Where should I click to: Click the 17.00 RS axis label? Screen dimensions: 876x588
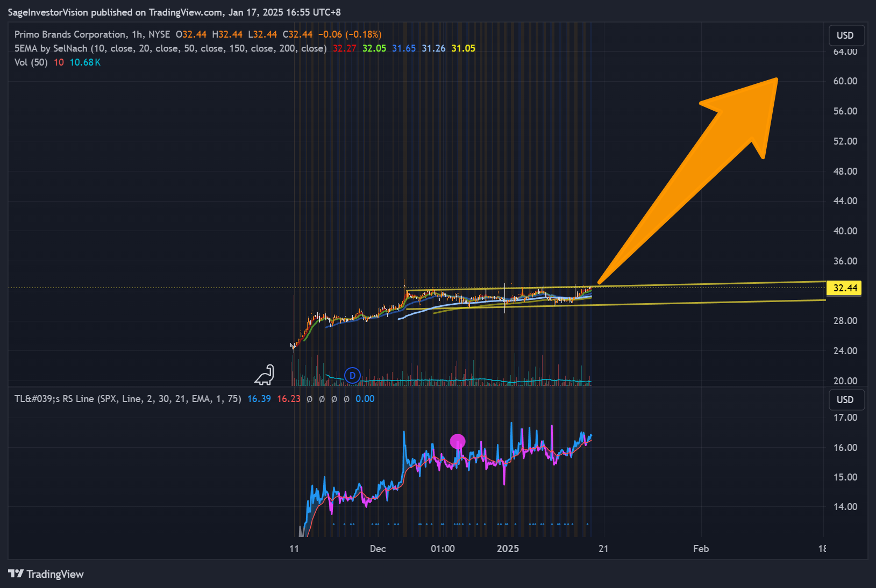coord(845,418)
